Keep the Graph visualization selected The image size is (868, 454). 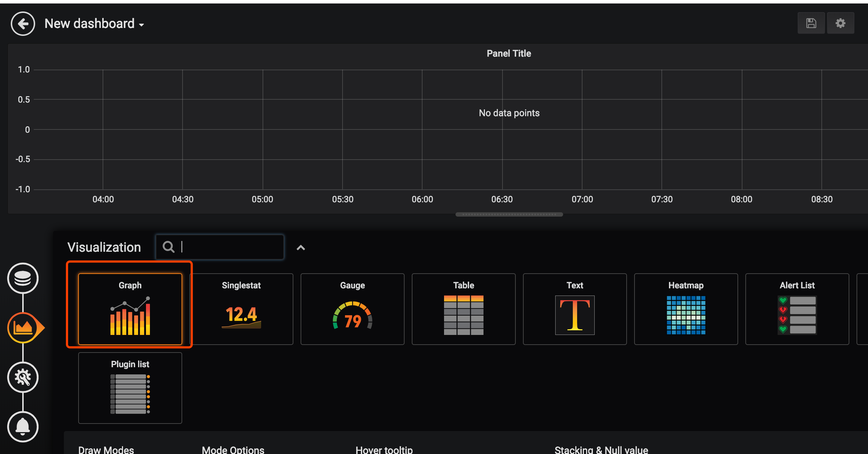[130, 309]
